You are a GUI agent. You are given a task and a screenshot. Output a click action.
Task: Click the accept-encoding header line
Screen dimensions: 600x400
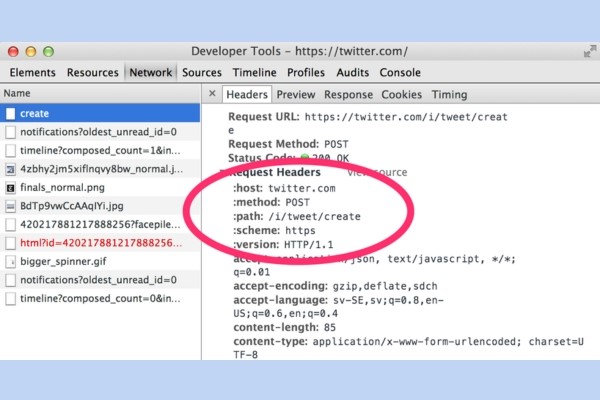(335, 286)
